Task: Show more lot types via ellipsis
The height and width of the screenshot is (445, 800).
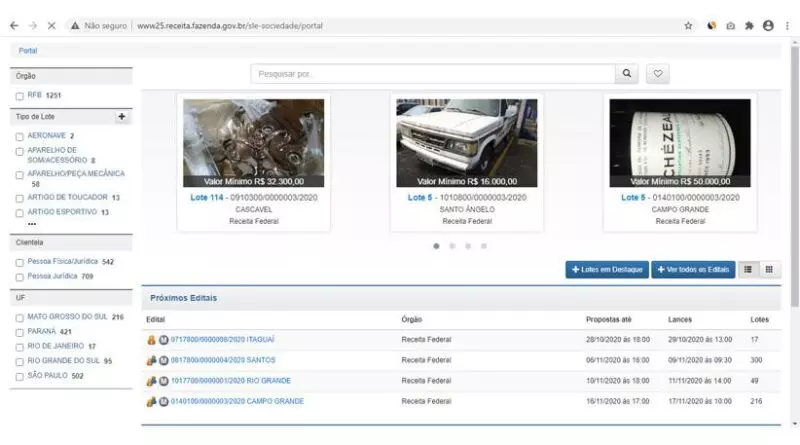Action: click(x=32, y=223)
